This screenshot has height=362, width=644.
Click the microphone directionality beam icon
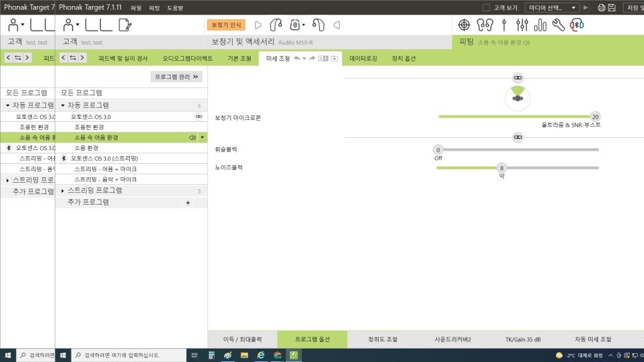point(517,98)
